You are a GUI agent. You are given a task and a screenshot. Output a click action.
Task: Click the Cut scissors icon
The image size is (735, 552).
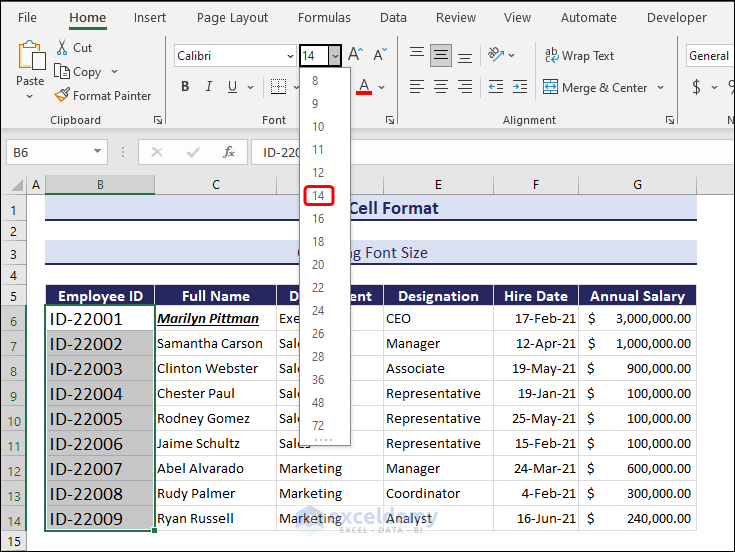[62, 47]
